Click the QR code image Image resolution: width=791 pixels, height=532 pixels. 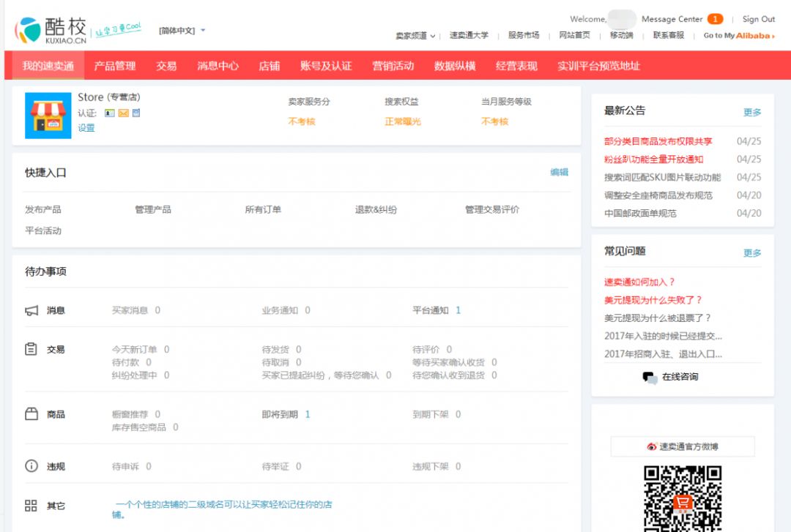tap(682, 499)
